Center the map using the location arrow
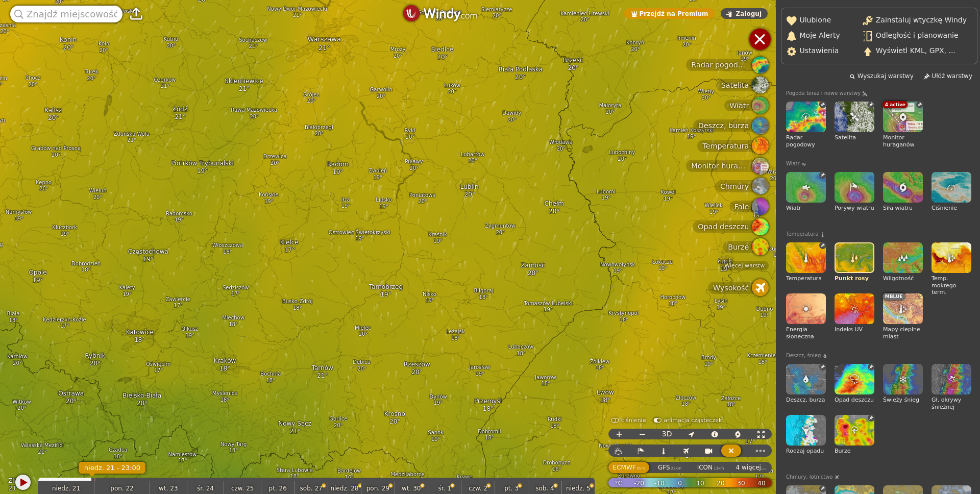980x494 pixels. [691, 434]
